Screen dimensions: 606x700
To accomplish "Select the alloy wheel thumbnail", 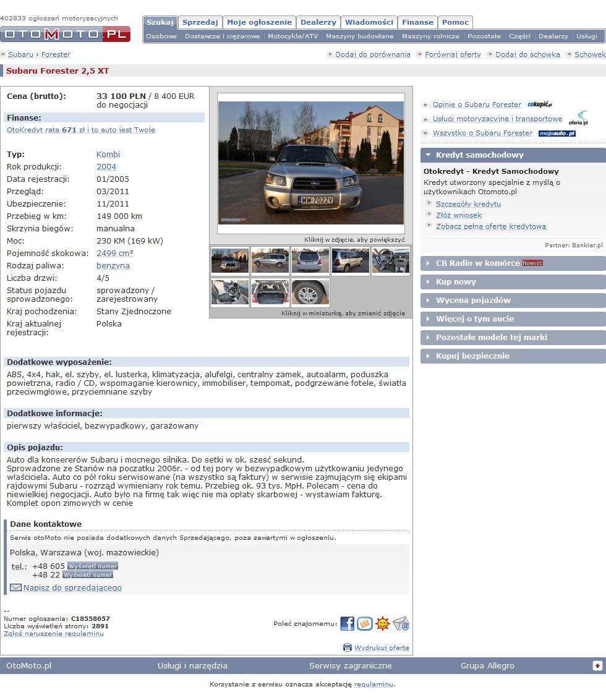I will pos(310,292).
